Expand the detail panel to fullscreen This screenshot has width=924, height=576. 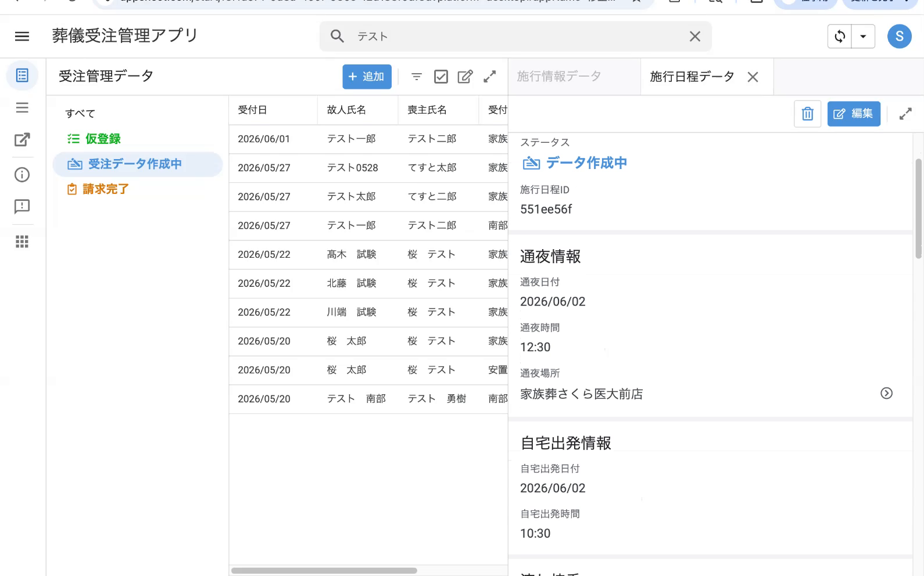[905, 114]
